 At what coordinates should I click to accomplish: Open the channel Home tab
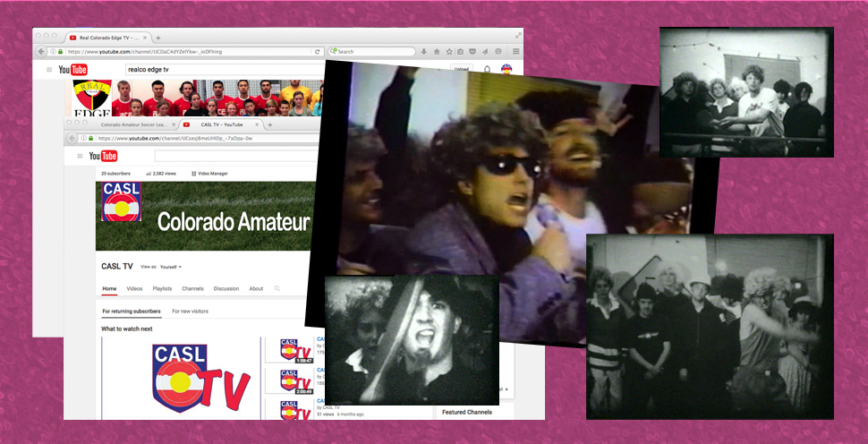109,288
